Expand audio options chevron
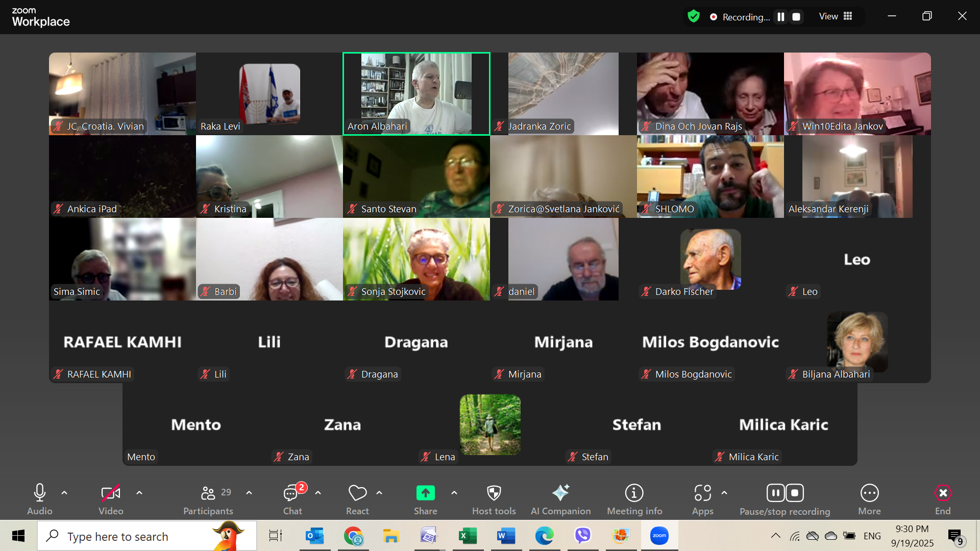 [64, 493]
